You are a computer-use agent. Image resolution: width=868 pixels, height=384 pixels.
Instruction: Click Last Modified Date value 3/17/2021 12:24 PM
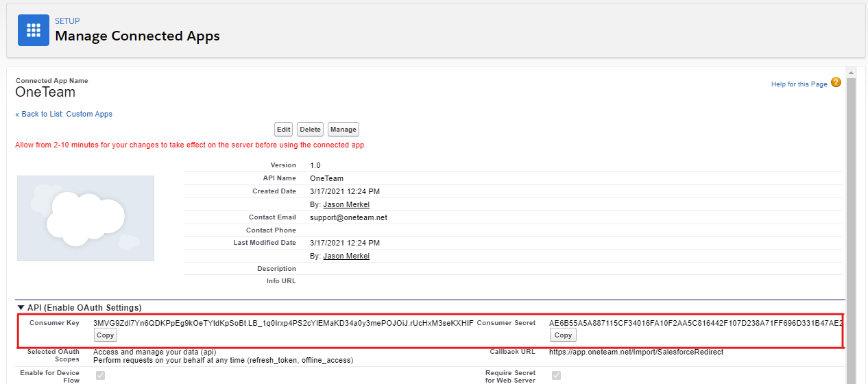(x=345, y=243)
